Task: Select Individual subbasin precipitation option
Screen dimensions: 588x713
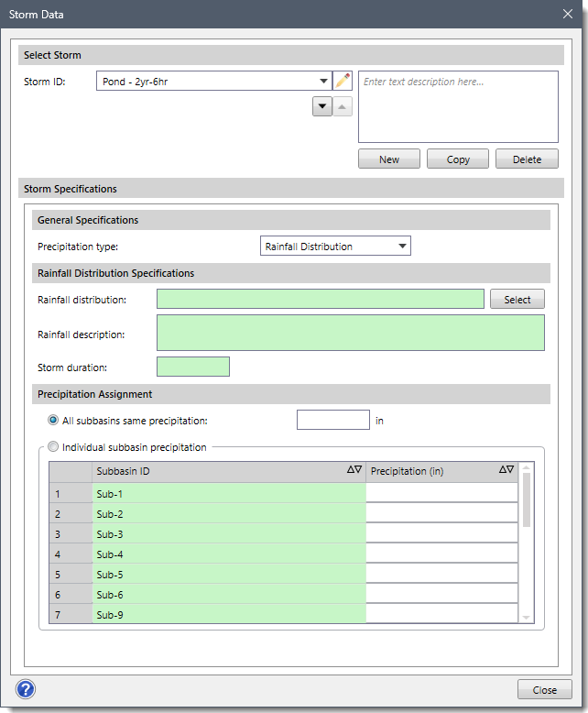Action: click(53, 447)
